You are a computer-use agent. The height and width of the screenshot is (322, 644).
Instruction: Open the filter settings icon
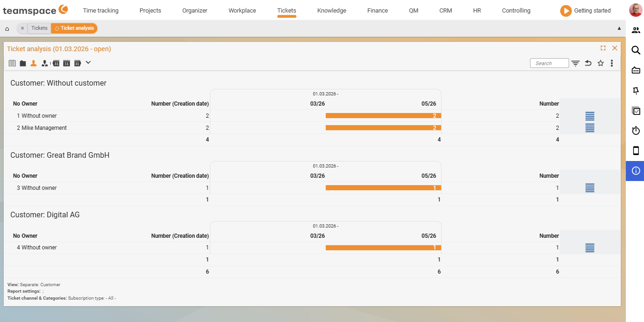point(576,63)
